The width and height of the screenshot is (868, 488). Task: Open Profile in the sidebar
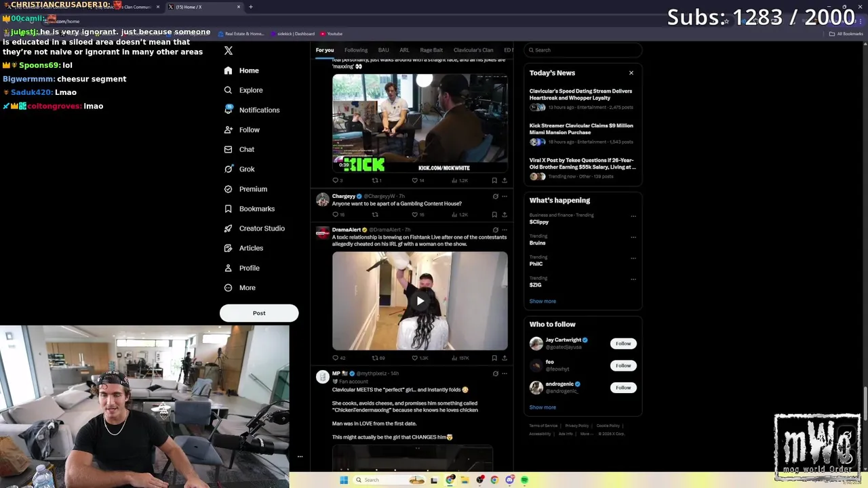click(241, 268)
